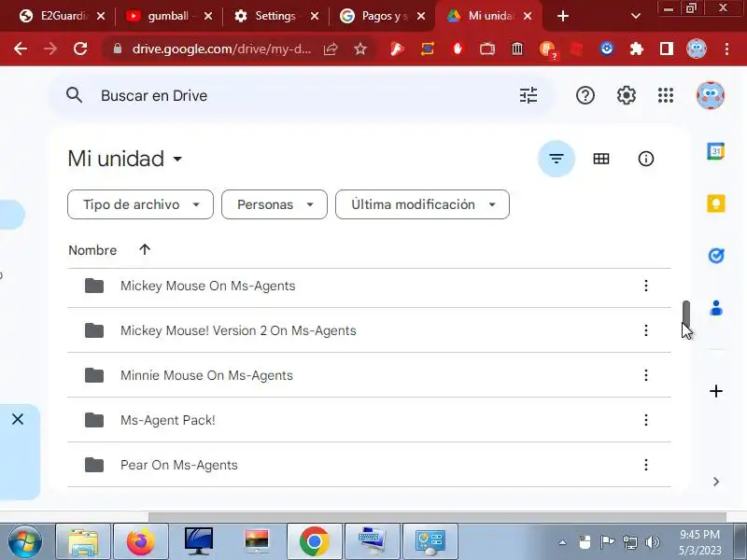Open Personas filter dropdown
The width and height of the screenshot is (747, 560).
275,204
